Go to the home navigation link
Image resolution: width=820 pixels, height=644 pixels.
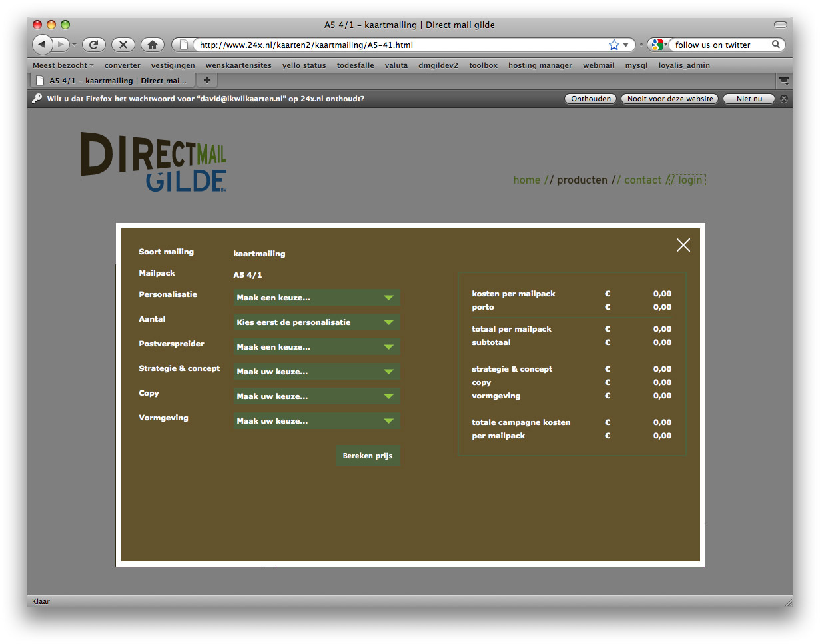coord(526,180)
